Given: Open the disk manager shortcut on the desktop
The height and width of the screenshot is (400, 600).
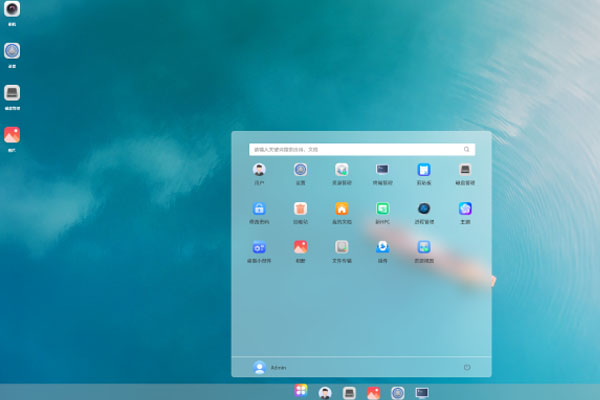Looking at the screenshot, I should (12, 93).
